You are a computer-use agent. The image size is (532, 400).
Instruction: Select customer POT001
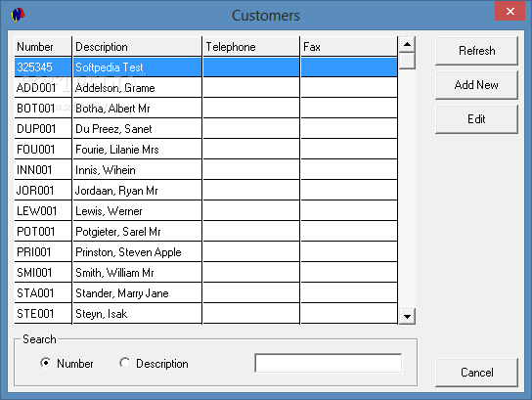[43, 232]
